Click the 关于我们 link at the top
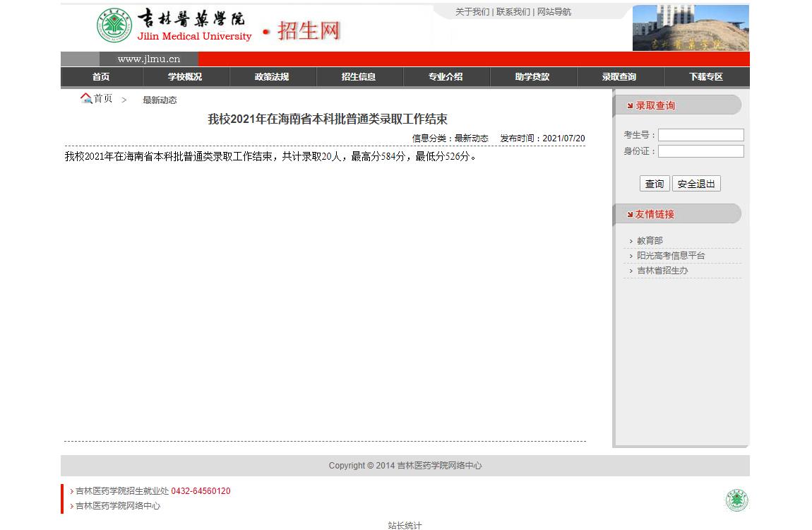This screenshot has height=530, width=812. [472, 12]
